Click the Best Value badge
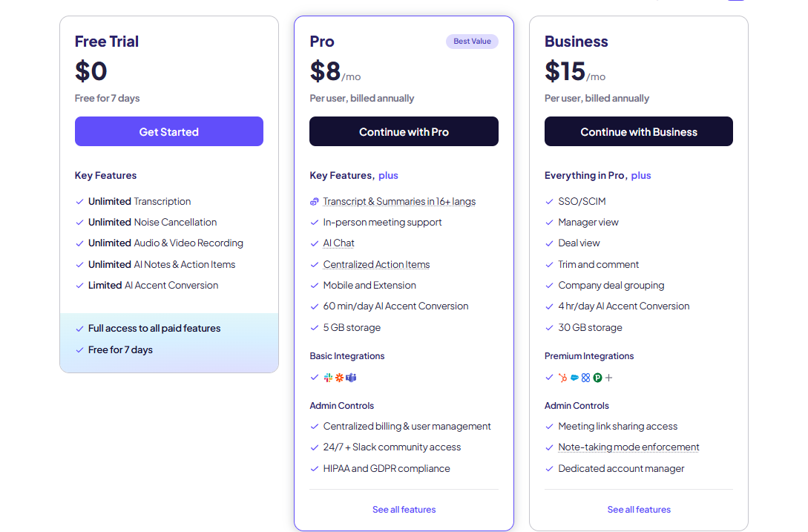 [472, 42]
